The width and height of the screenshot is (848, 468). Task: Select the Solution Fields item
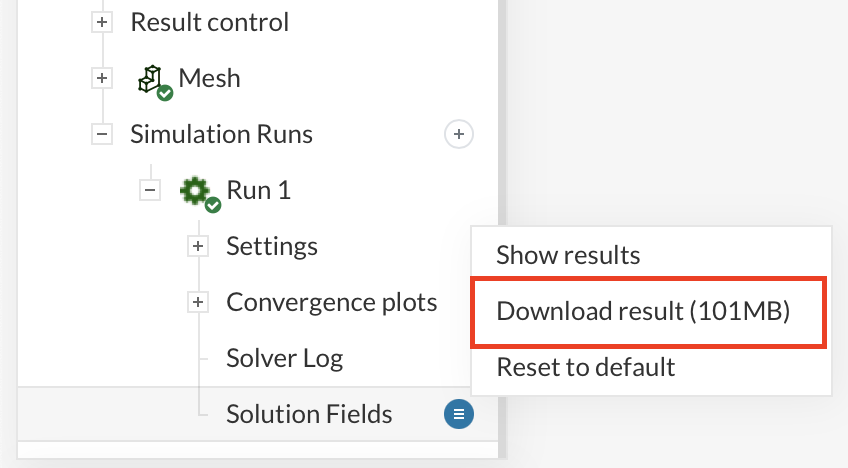click(x=309, y=414)
